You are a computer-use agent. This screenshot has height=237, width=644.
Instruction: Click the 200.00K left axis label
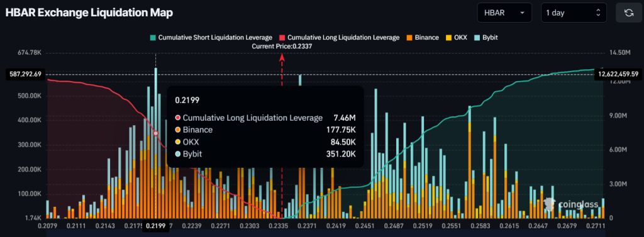(30, 169)
